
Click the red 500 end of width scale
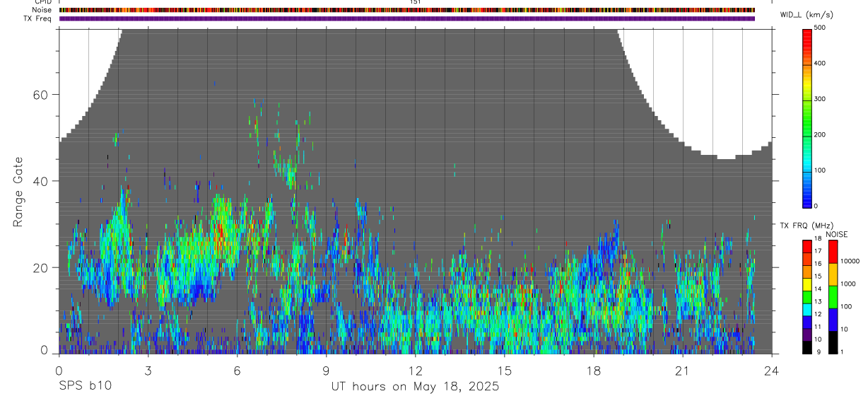(x=807, y=31)
